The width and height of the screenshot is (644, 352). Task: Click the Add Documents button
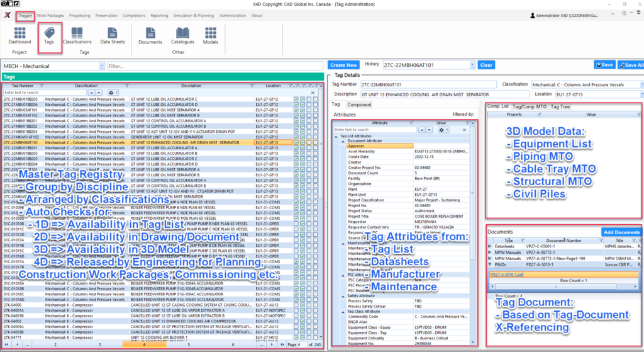[x=621, y=232]
